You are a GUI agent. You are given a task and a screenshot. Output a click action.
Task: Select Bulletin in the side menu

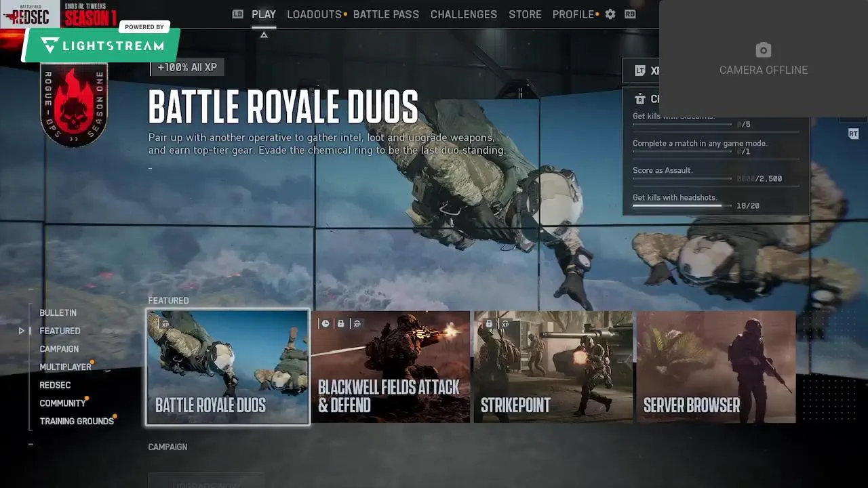coord(58,312)
